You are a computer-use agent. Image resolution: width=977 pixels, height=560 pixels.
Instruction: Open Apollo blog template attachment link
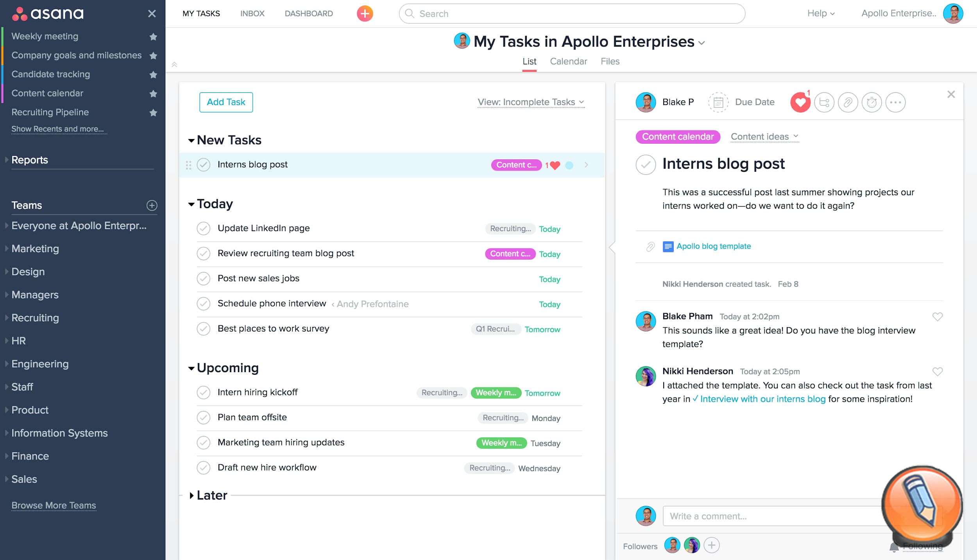713,246
